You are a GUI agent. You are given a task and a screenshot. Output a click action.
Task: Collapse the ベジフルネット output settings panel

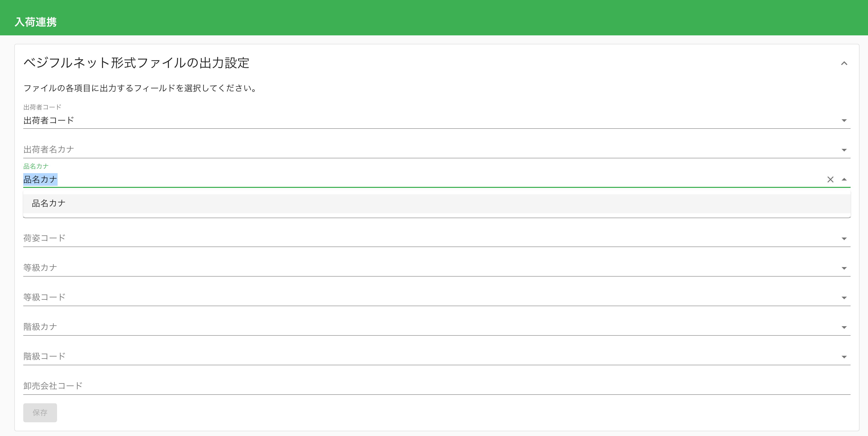(x=844, y=63)
